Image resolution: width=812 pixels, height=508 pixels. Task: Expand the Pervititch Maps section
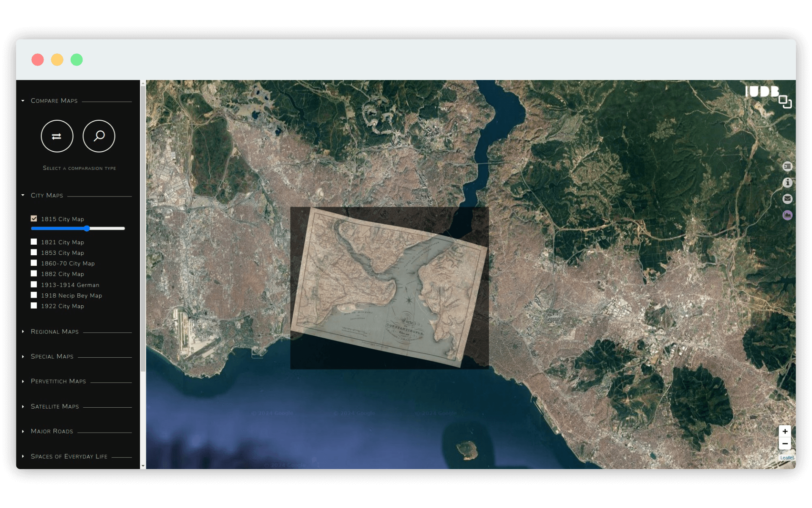[58, 381]
